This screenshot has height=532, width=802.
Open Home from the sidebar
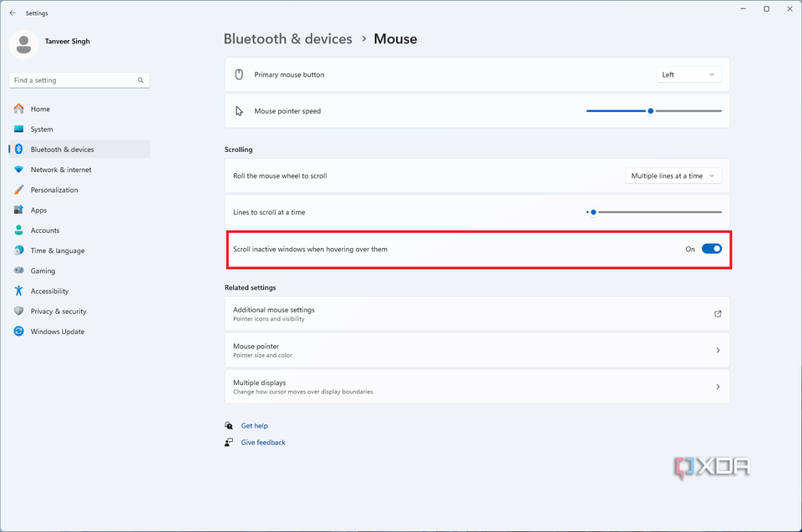click(39, 109)
